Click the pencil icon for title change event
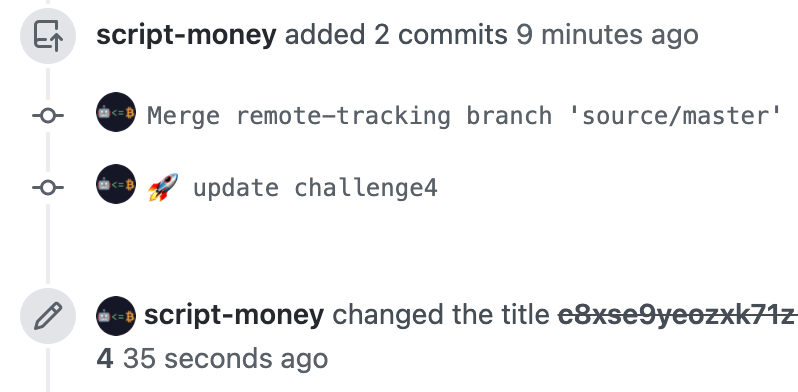 48,316
